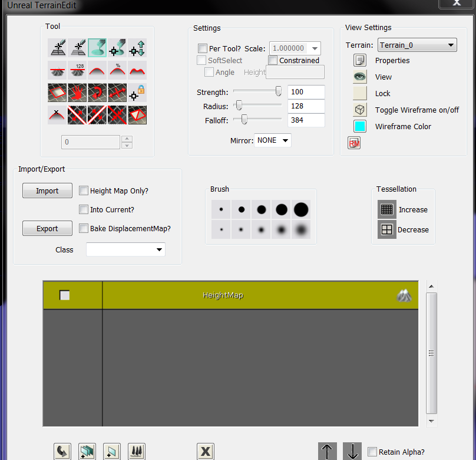Screen dimensions: 476x460
Task: Select the Flatten tool icon
Action: coord(57,70)
